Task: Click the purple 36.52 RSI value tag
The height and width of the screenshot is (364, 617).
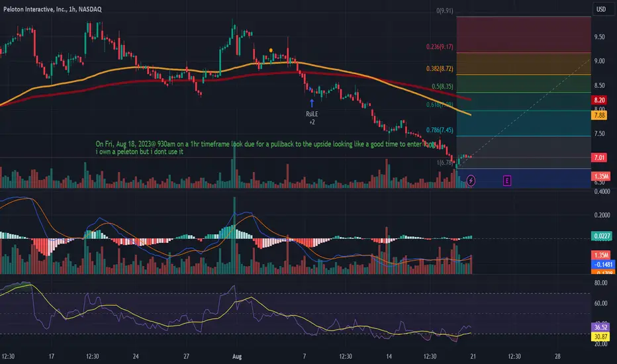Action: (x=600, y=327)
